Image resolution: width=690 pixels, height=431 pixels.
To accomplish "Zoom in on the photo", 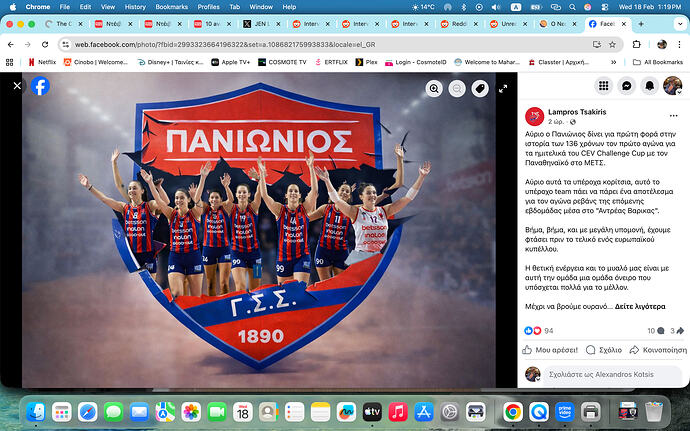I will [434, 88].
